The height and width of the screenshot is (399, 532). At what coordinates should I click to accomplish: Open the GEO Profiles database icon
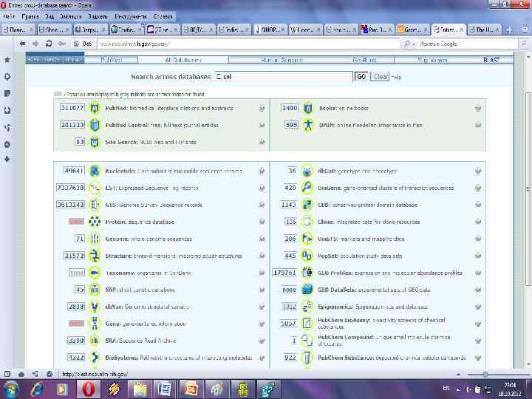click(x=307, y=273)
